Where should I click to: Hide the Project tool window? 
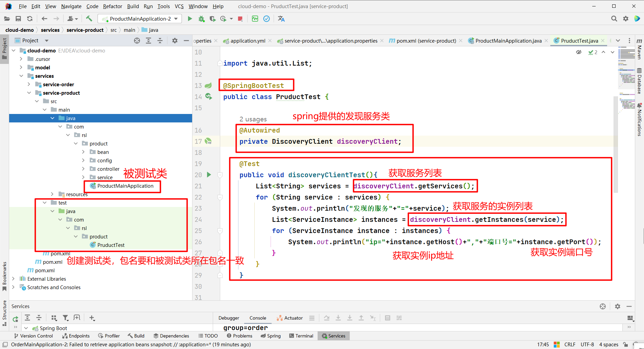click(x=186, y=41)
